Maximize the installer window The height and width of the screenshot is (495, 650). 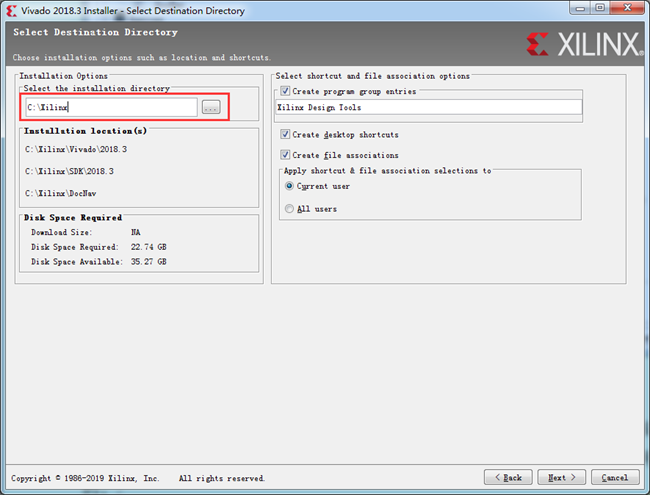[600, 8]
